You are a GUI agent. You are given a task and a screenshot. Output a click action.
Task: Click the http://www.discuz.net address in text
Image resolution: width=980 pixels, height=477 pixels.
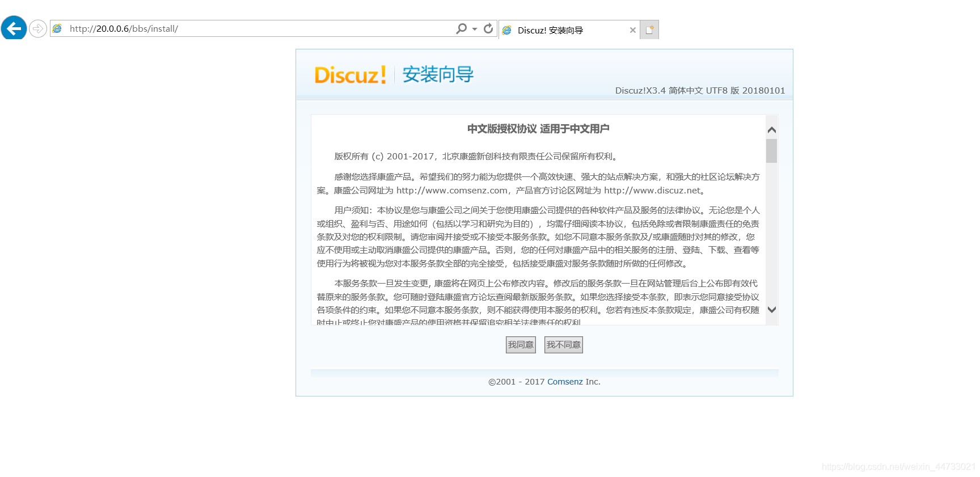point(653,191)
